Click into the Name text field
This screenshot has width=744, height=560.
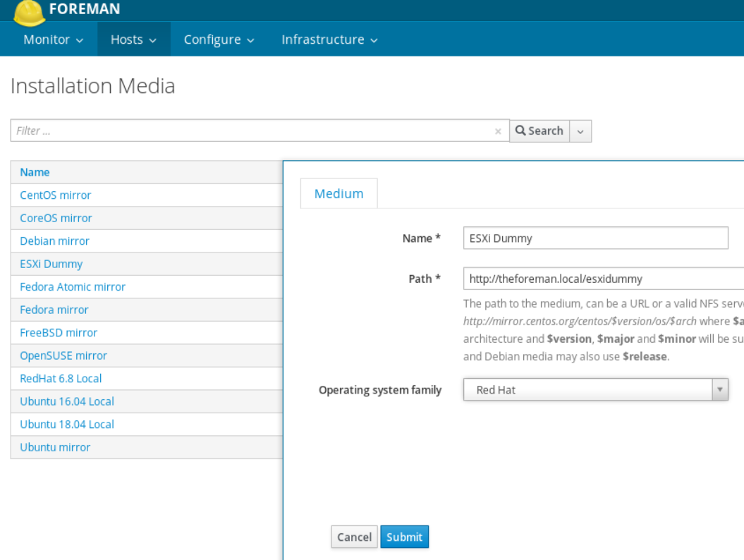tap(595, 238)
